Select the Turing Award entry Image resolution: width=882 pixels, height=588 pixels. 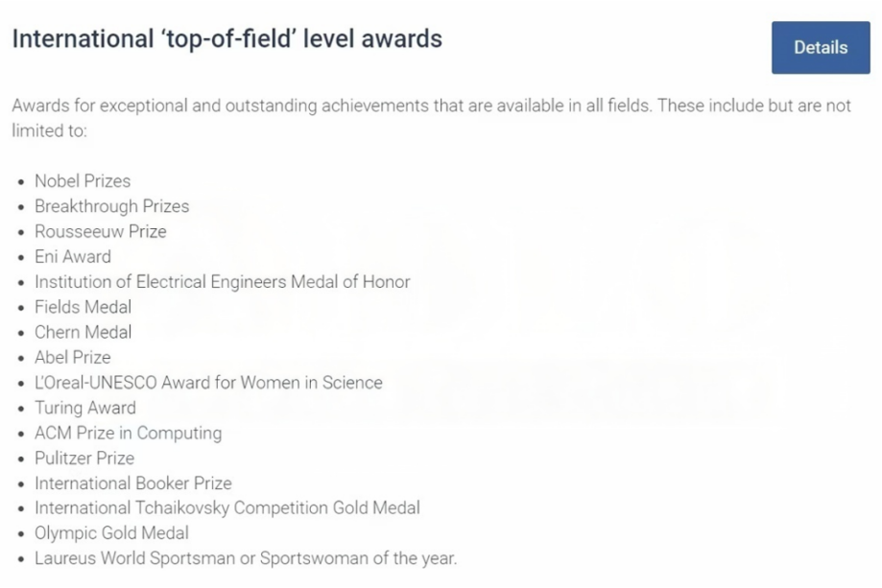click(85, 408)
